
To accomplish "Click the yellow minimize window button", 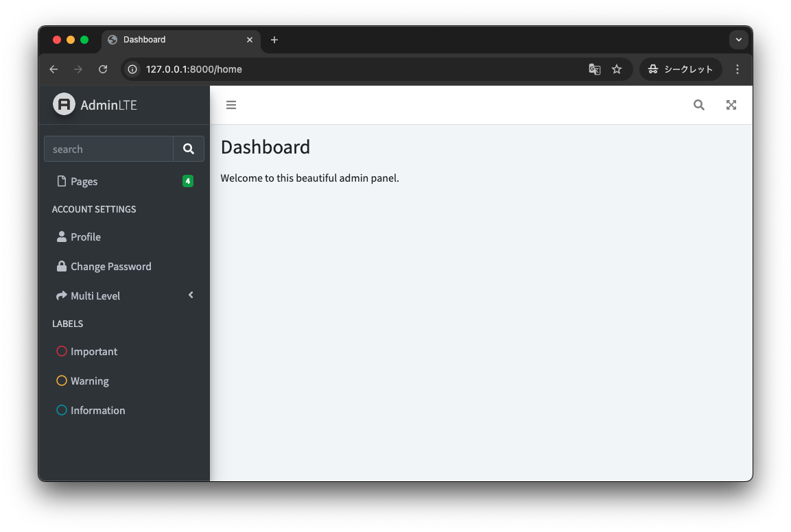I will click(71, 40).
